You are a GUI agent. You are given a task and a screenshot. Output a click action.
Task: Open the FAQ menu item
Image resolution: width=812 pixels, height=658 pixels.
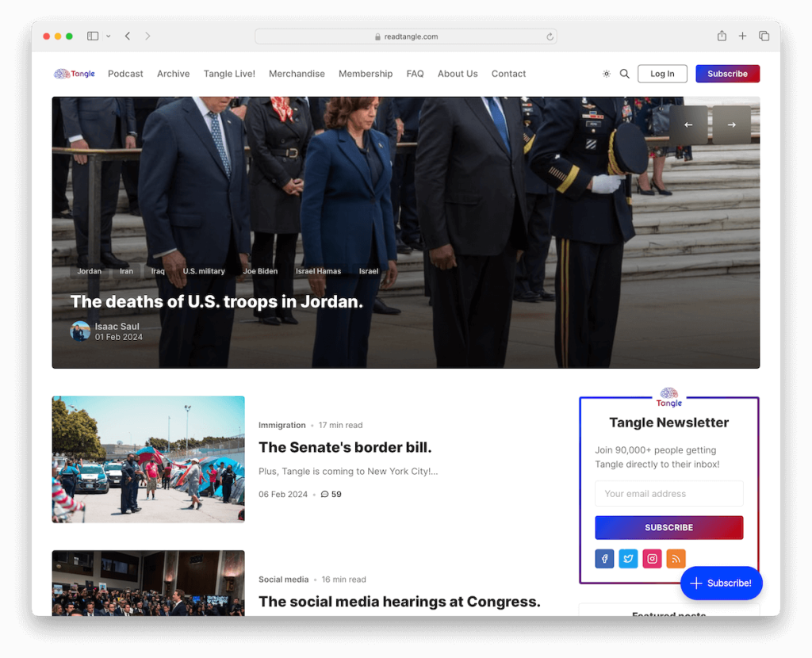coord(416,74)
